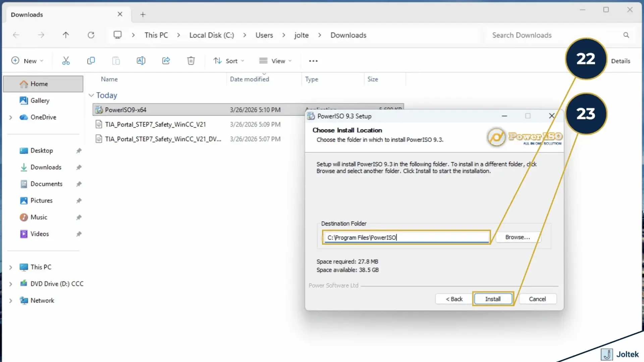Unpin Desktop using its pin icon
644x362 pixels.
pyautogui.click(x=79, y=150)
